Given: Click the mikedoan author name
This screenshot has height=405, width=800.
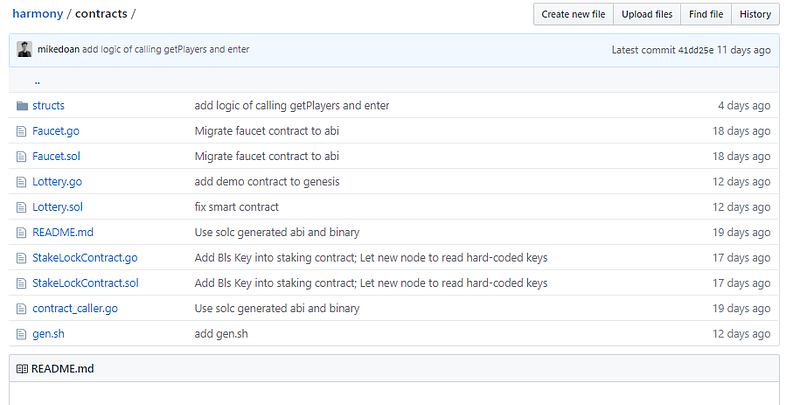Looking at the screenshot, I should [x=58, y=49].
